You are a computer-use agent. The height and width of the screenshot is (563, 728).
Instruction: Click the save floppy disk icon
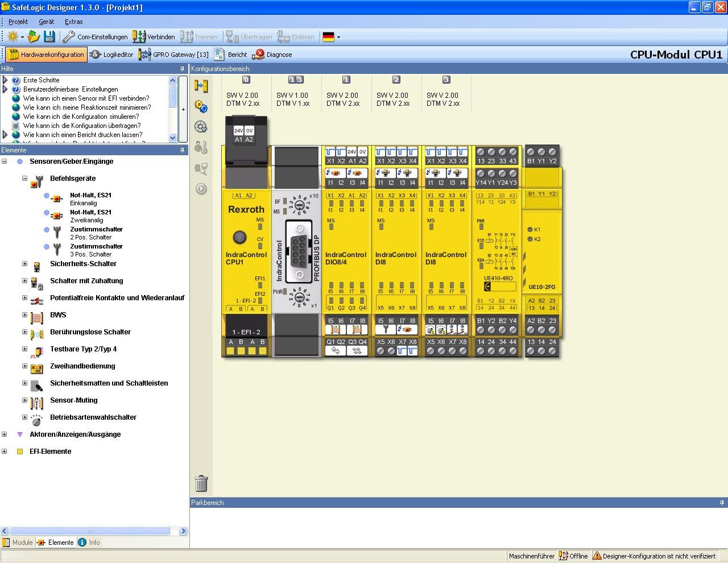point(49,37)
